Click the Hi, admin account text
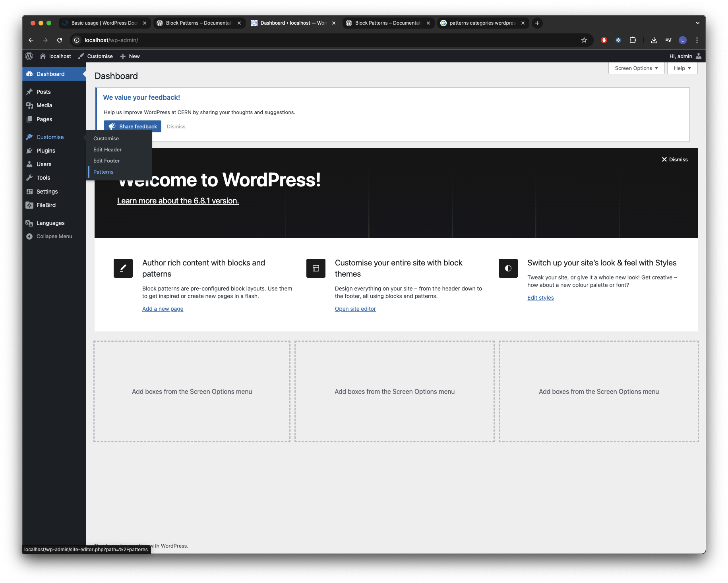This screenshot has height=583, width=728. (x=681, y=56)
